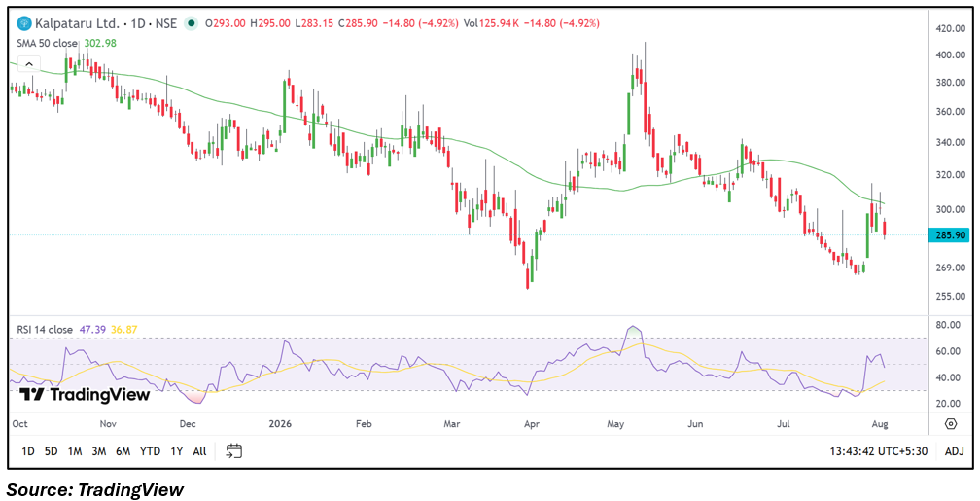Click the Aug time axis label
This screenshot has width=980, height=501.
click(878, 423)
